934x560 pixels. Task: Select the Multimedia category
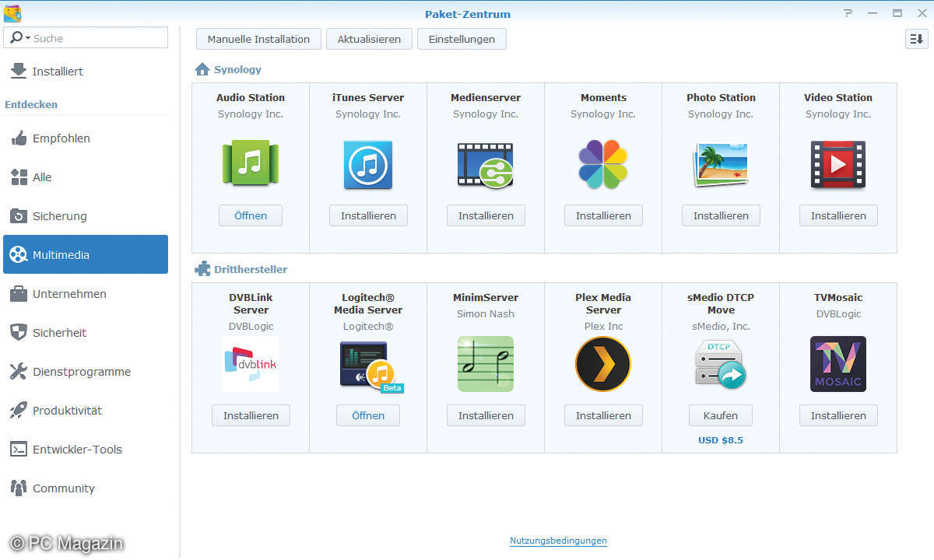click(x=86, y=254)
